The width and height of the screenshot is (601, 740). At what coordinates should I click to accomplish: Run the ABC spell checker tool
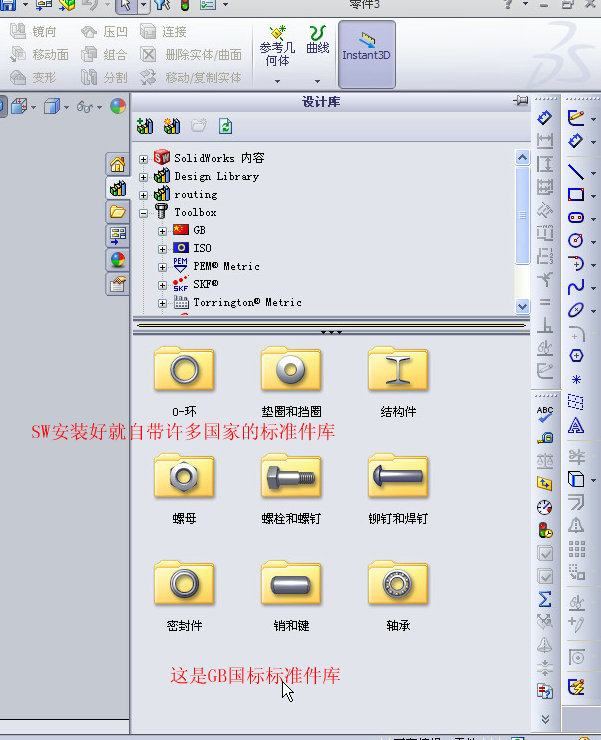(545, 414)
